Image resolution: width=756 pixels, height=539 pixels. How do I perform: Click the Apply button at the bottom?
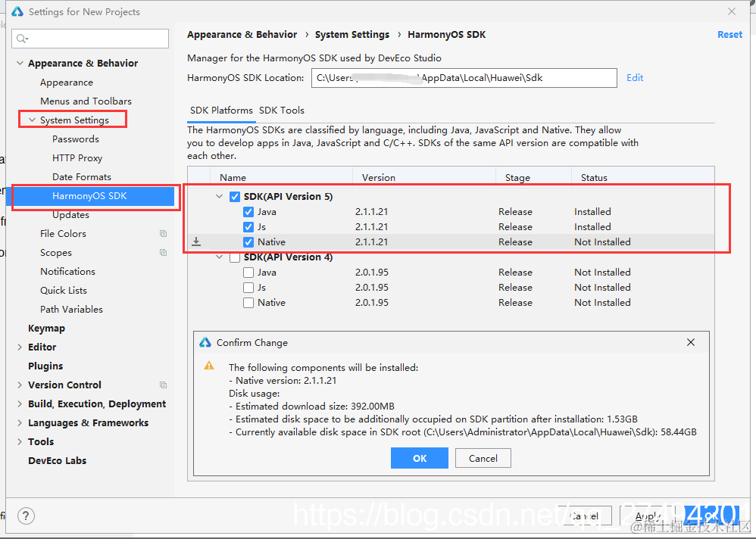(648, 516)
